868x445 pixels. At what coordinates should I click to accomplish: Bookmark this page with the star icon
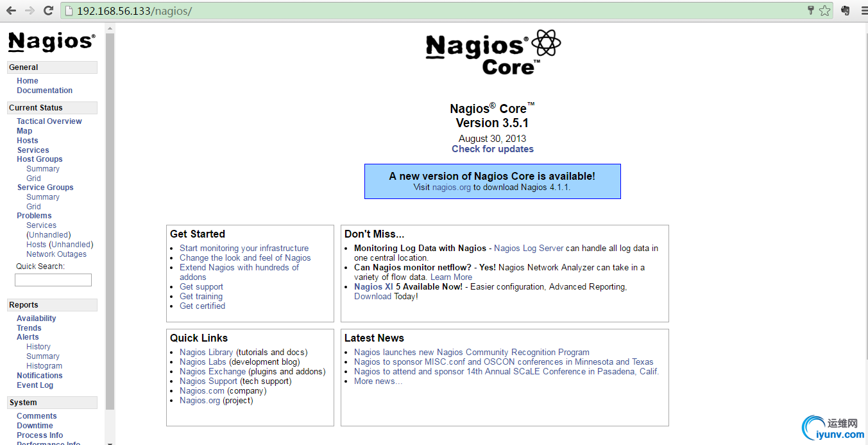coord(824,11)
